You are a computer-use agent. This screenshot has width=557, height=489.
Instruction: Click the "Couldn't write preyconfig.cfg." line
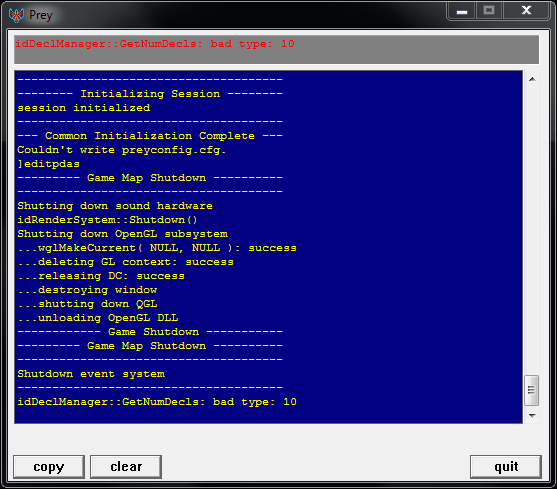(121, 150)
